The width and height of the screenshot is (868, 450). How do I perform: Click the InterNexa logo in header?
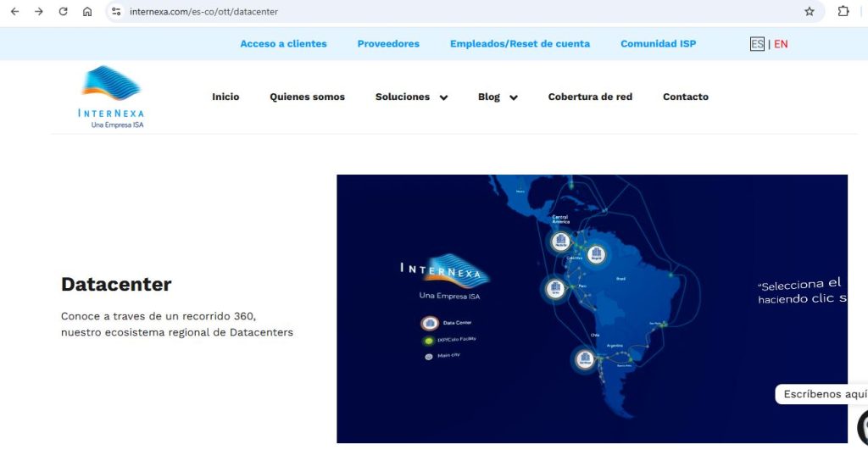pos(111,97)
